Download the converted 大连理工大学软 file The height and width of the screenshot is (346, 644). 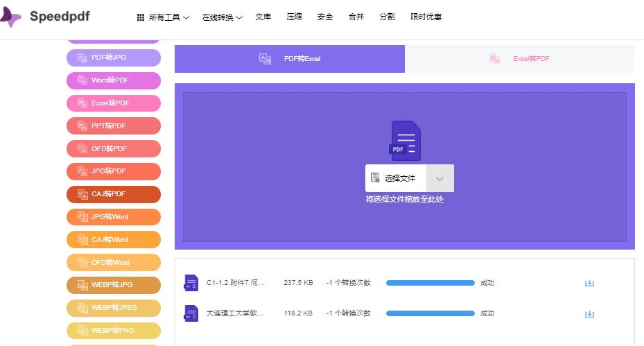(589, 314)
